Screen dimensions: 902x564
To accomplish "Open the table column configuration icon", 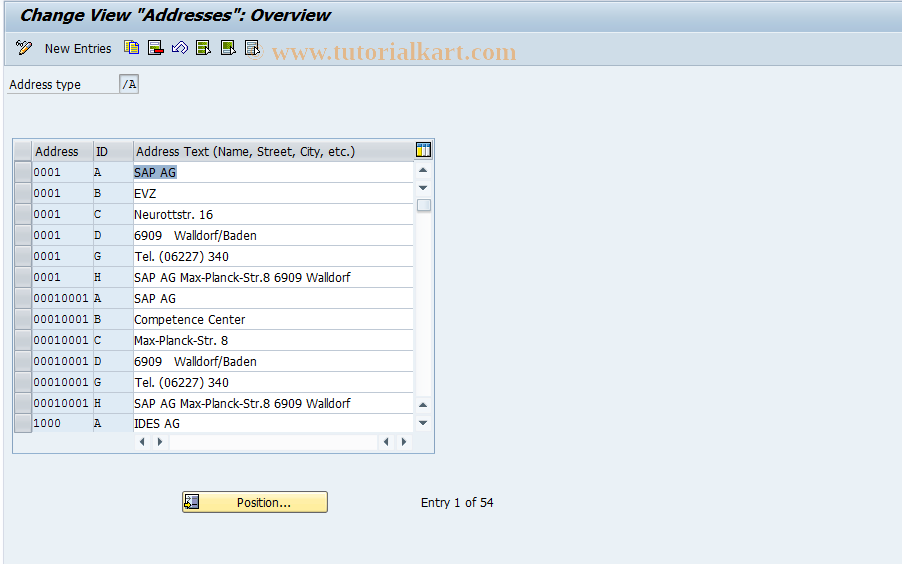I will (x=423, y=150).
